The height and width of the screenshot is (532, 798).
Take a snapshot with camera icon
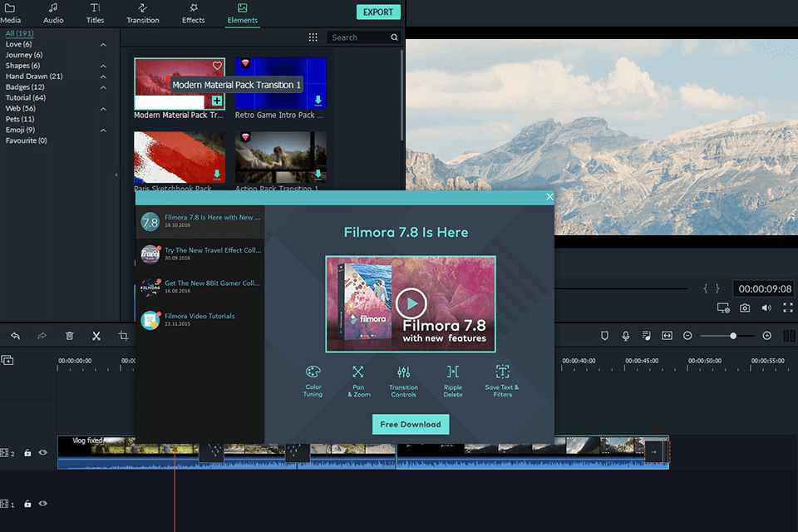[x=745, y=308]
